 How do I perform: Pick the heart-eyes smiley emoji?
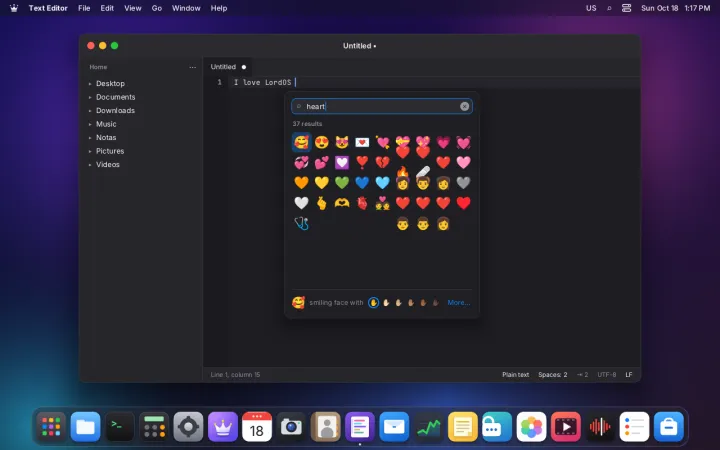[x=321, y=142]
